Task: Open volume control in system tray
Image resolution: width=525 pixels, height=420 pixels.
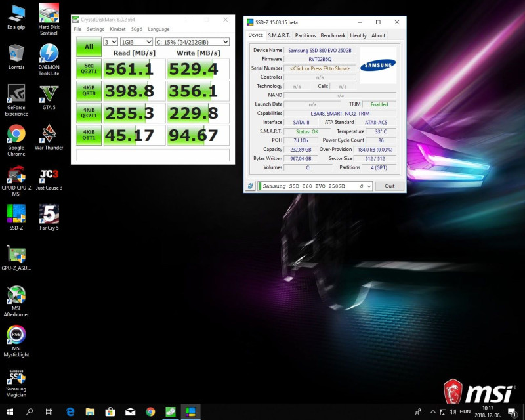Action: 453,411
